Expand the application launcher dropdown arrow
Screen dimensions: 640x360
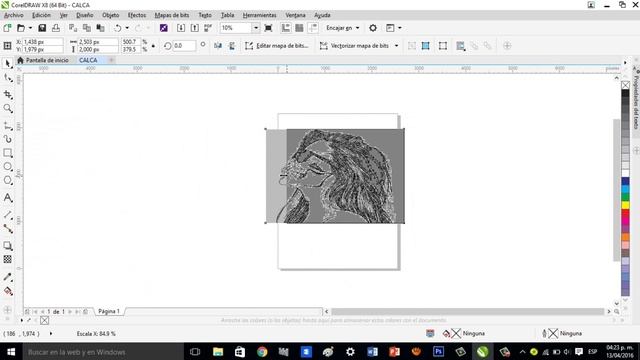[400, 28]
